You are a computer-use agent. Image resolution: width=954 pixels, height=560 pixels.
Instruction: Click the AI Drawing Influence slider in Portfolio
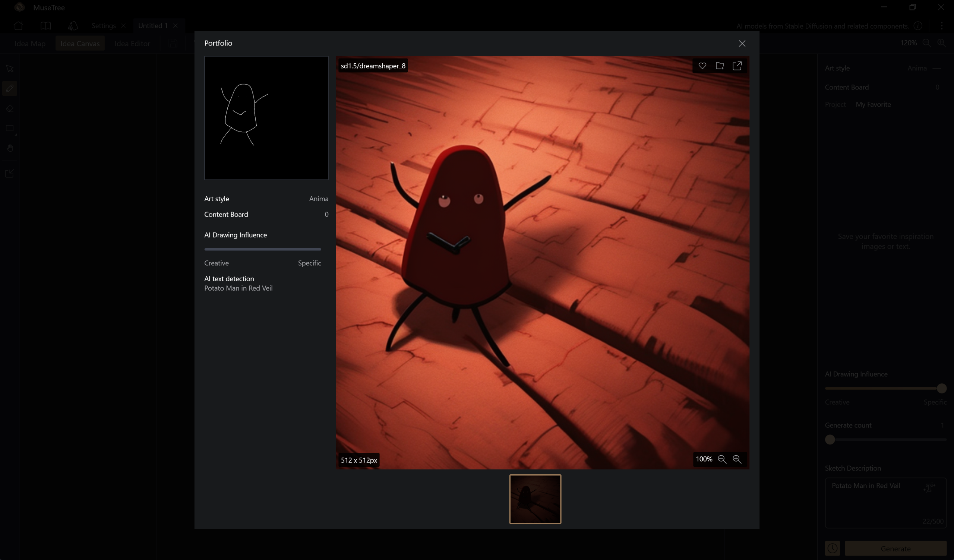[x=262, y=249]
